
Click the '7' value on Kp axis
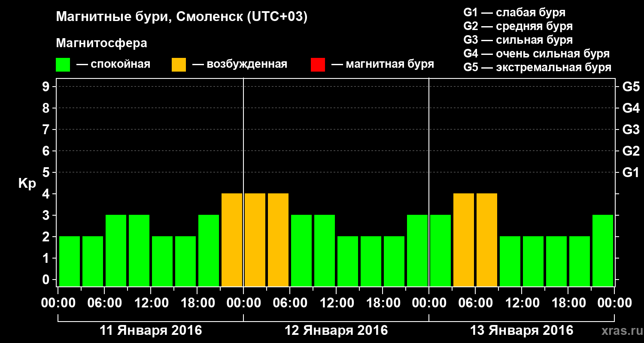click(47, 129)
